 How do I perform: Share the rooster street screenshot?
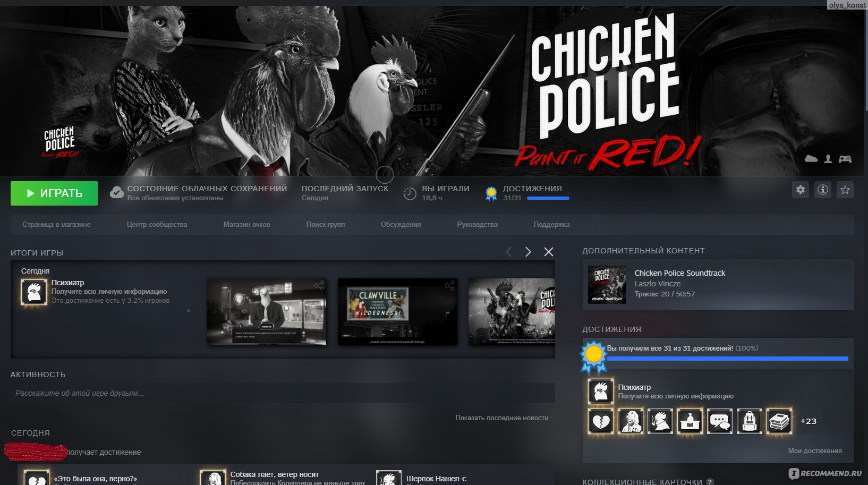click(x=319, y=286)
